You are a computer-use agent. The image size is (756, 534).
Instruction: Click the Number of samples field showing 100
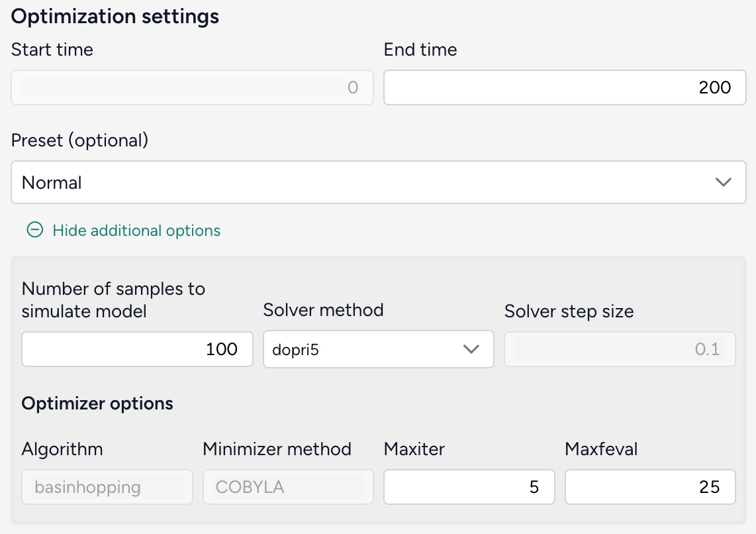pyautogui.click(x=137, y=349)
